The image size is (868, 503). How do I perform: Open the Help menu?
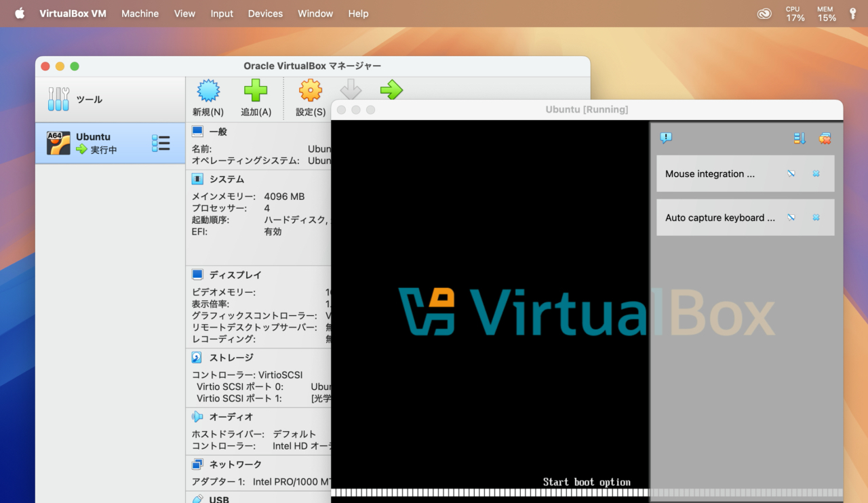click(358, 14)
